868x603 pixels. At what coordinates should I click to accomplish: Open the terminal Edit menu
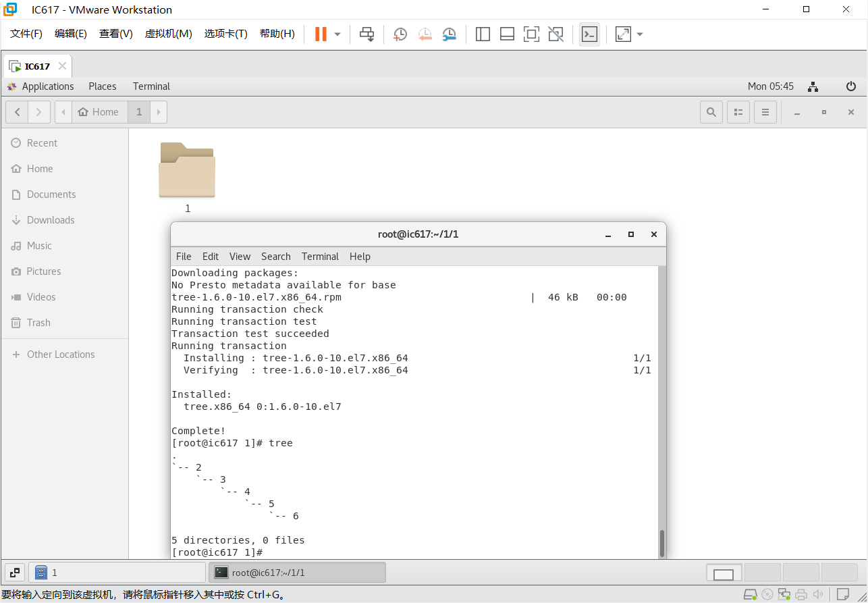pos(211,257)
